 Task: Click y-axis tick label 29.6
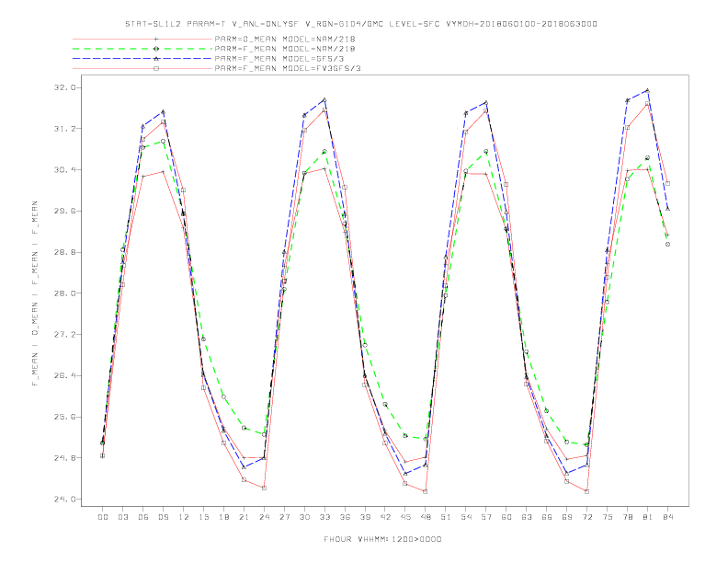click(64, 211)
